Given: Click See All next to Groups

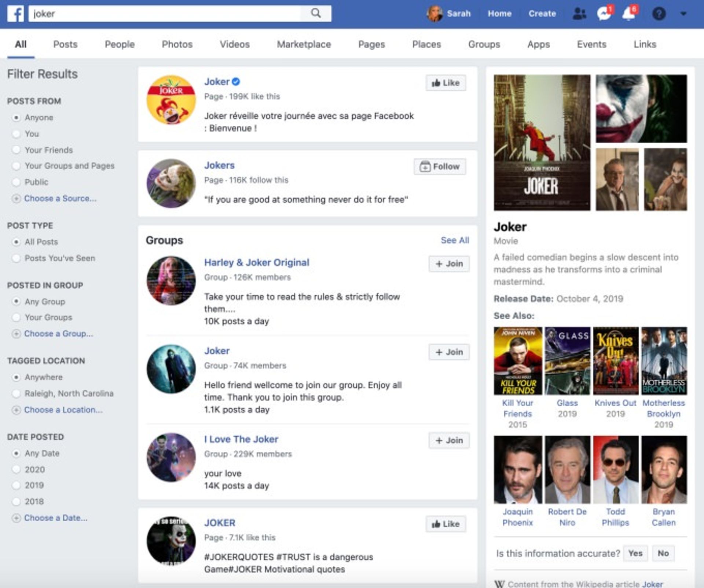Looking at the screenshot, I should pos(455,240).
